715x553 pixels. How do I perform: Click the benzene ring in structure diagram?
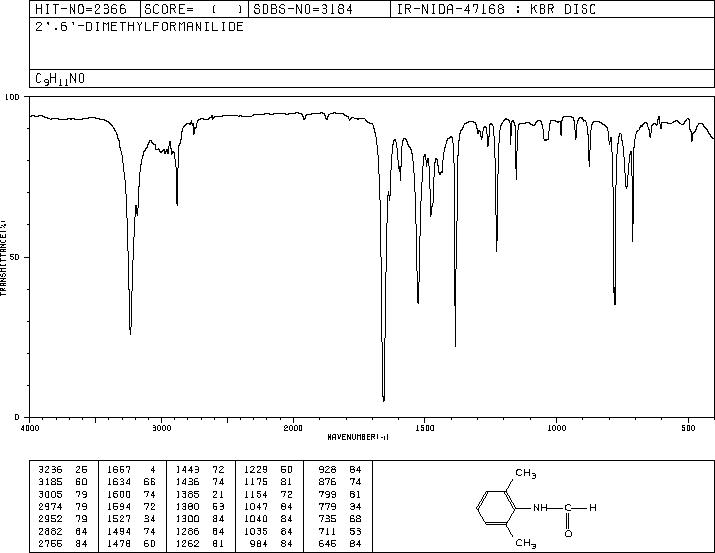coord(496,508)
